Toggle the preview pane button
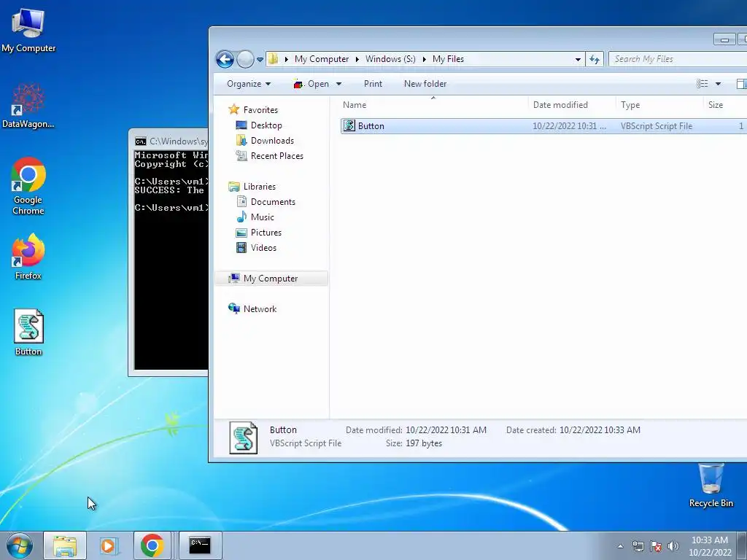The image size is (747, 560). (741, 84)
